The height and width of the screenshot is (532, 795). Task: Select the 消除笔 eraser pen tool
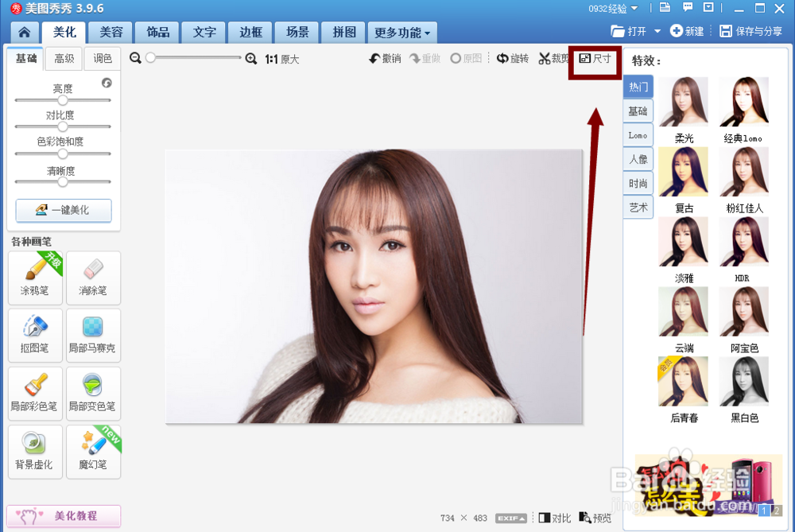pyautogui.click(x=93, y=278)
